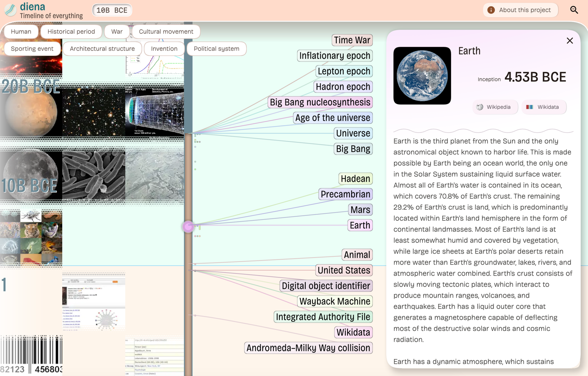Click the diena leaf logo
The height and width of the screenshot is (376, 588).
point(10,9)
